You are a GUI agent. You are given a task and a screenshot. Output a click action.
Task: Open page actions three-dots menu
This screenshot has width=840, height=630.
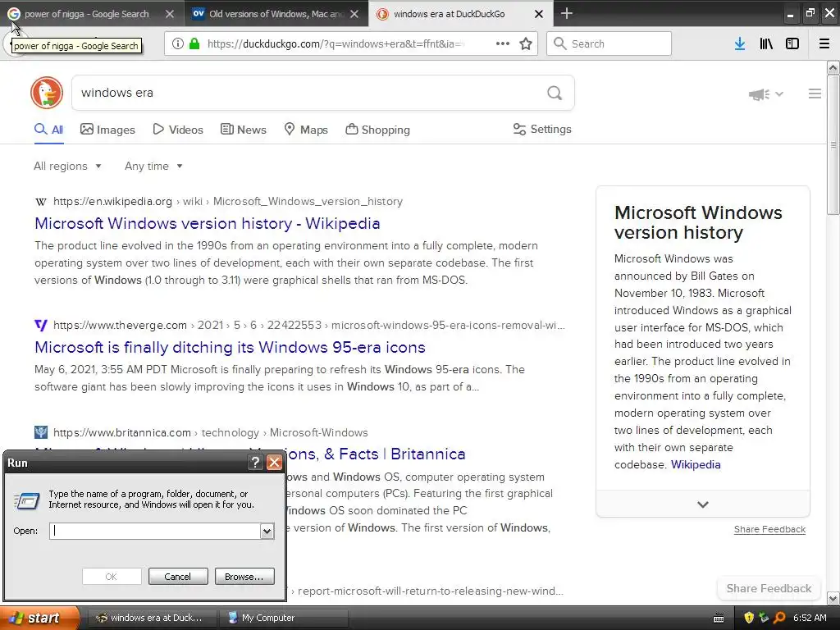(503, 44)
